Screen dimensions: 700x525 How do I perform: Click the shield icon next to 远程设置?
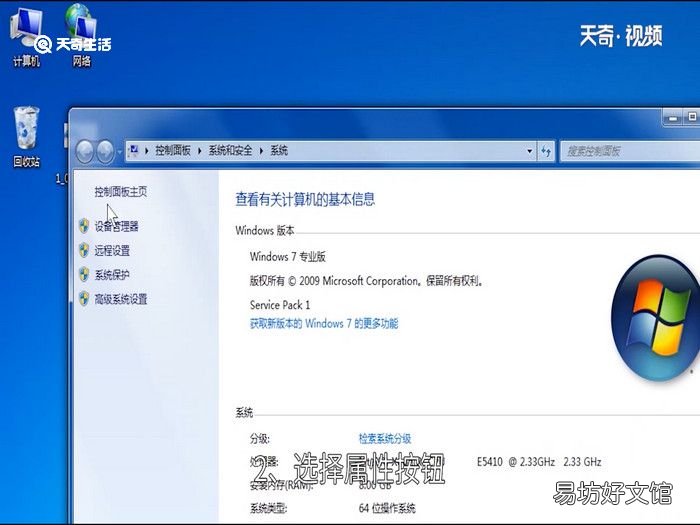[84, 250]
